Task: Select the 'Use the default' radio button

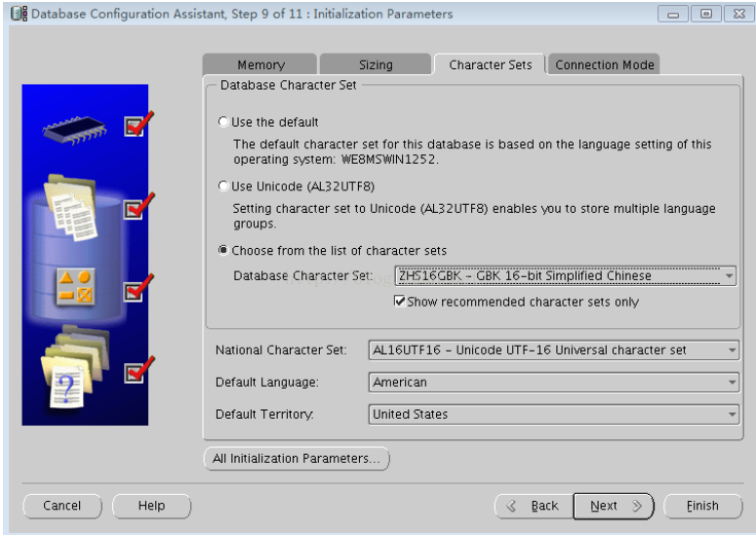Action: 223,122
